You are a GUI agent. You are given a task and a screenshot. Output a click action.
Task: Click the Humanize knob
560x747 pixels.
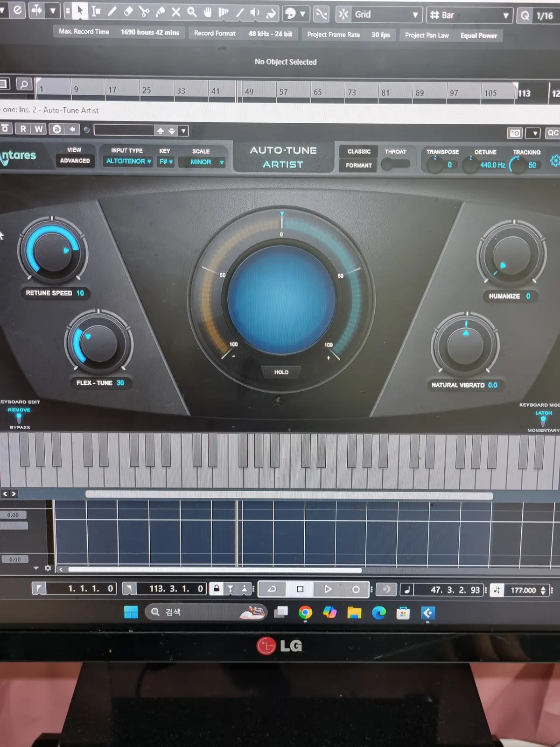[511, 255]
